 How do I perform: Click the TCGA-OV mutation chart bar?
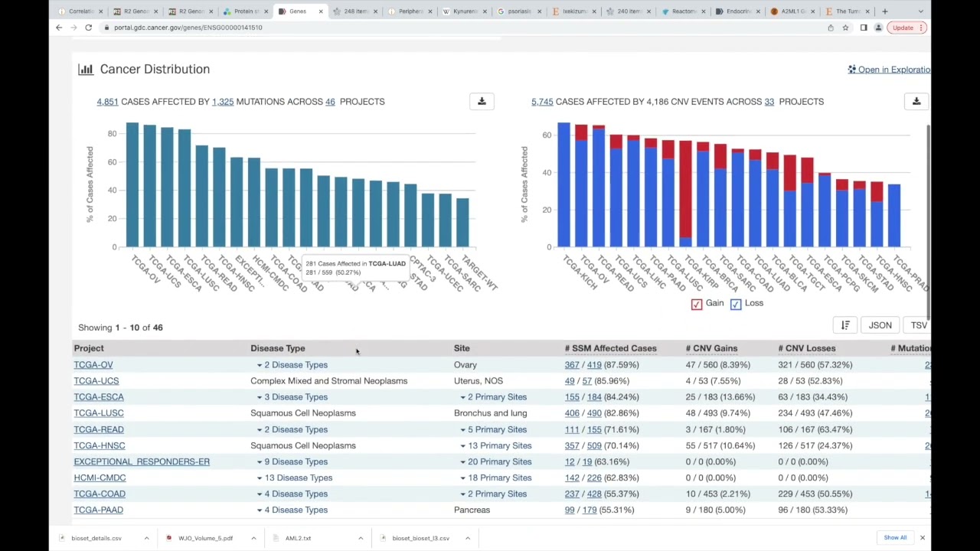tap(132, 184)
